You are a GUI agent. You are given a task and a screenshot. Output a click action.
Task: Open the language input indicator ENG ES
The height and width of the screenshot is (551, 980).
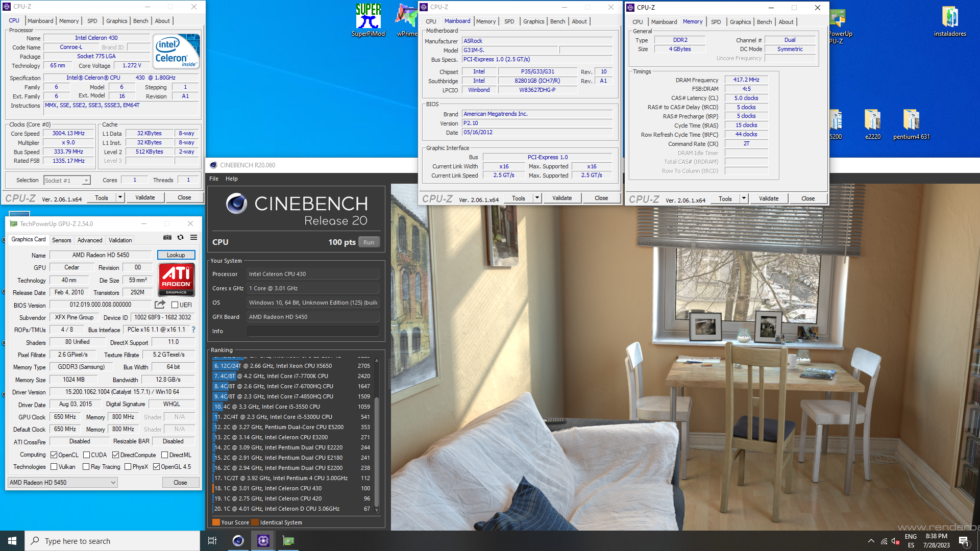[911, 541]
